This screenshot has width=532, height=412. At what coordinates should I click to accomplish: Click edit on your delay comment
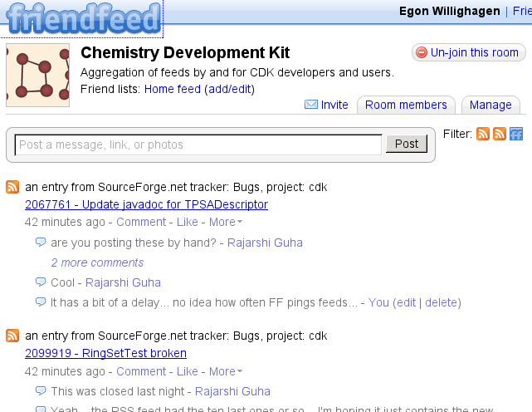tap(406, 302)
